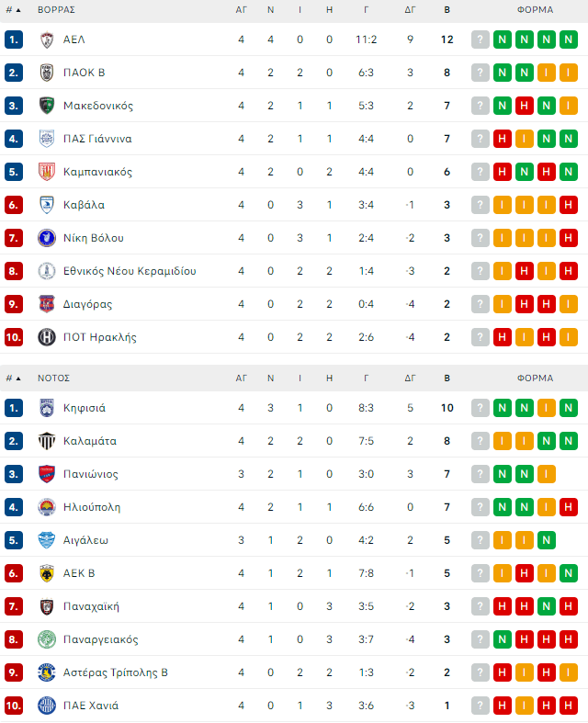Click the ΑΕΛ team crest icon
This screenshot has width=588, height=723.
pos(47,40)
